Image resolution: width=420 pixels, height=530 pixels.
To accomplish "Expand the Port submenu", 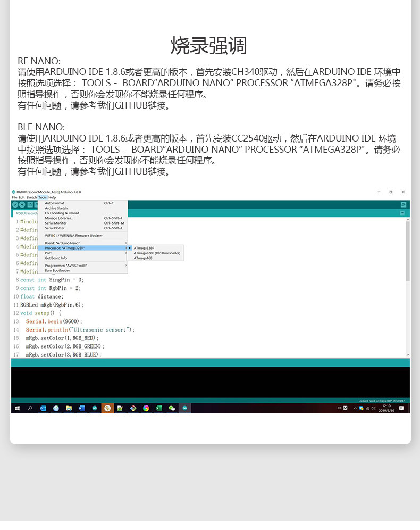I will click(x=83, y=253).
